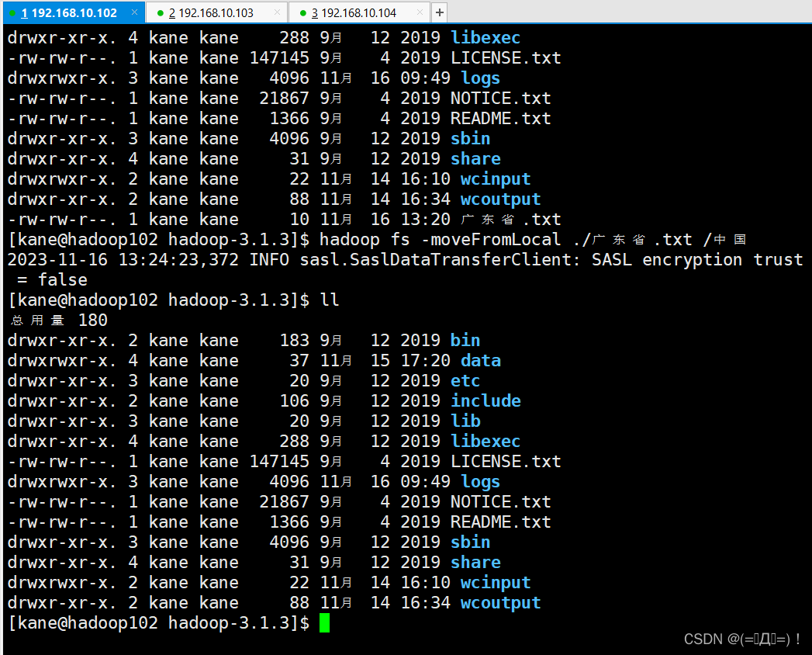
Task: Click the green status icon on the 192.168.10.102 tab
Action: [x=14, y=12]
